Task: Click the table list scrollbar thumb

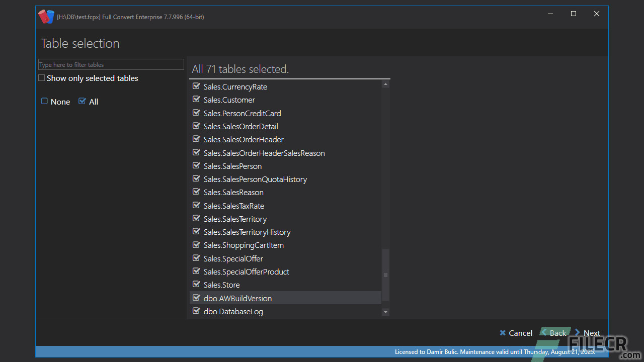Action: coord(385,274)
